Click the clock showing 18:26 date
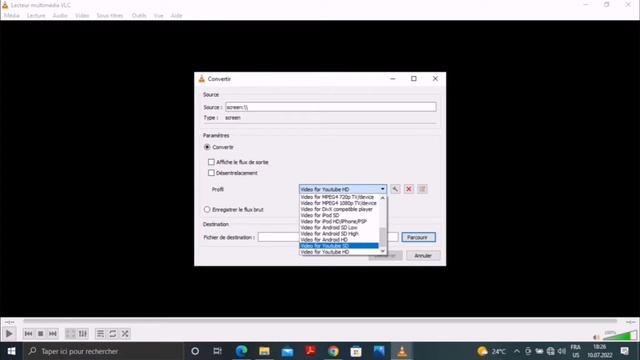This screenshot has width=640, height=360. tap(600, 351)
